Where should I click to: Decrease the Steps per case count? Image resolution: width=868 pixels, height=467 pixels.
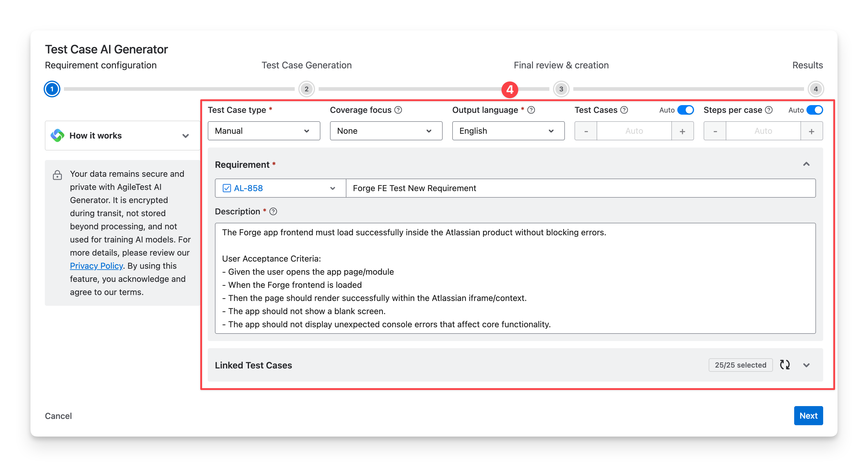[x=715, y=131]
